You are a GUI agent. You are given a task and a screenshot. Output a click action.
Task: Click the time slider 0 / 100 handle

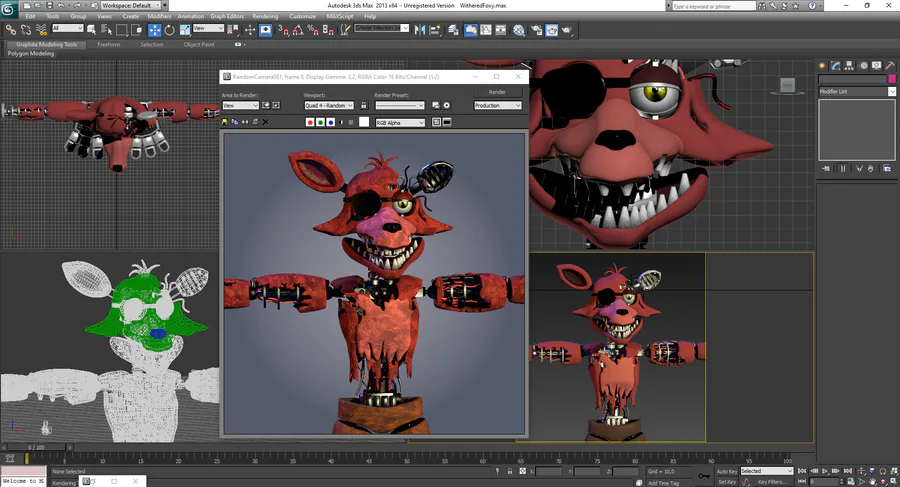36,447
